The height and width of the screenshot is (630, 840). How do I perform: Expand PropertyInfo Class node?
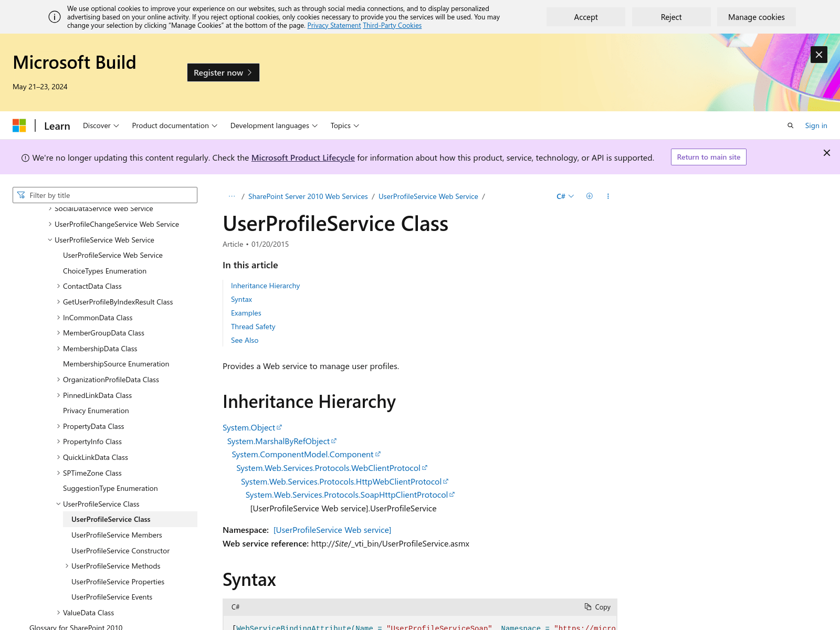[58, 442]
